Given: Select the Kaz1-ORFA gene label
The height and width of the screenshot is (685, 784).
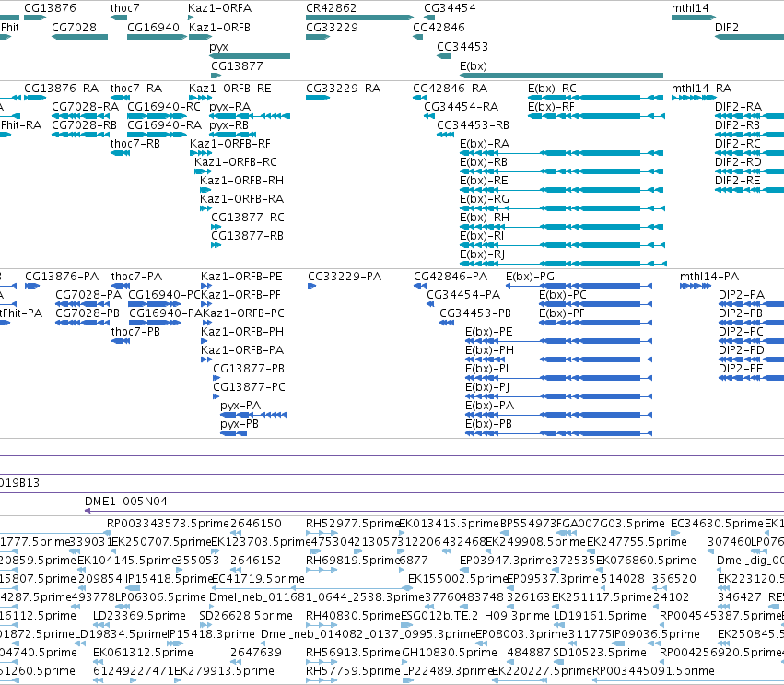Looking at the screenshot, I should [220, 8].
